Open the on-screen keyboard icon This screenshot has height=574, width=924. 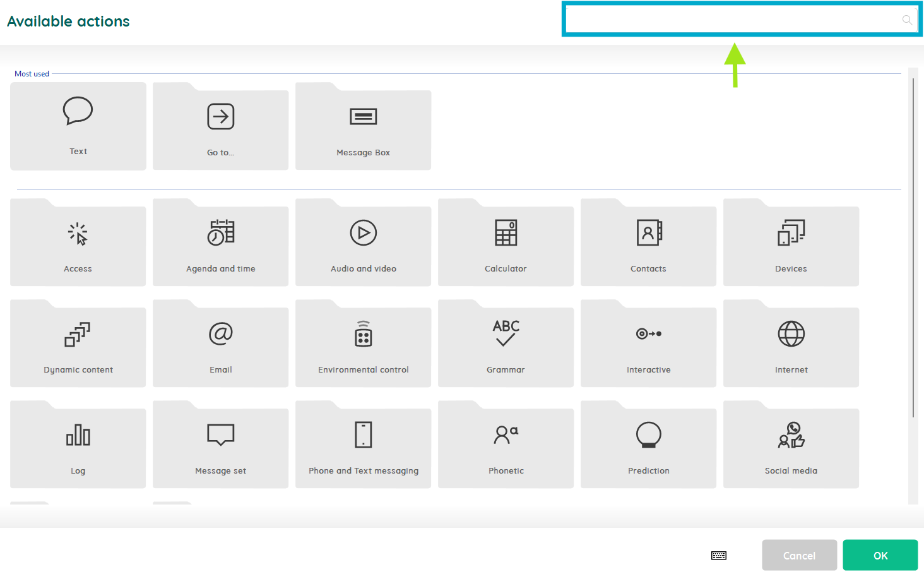(x=719, y=555)
